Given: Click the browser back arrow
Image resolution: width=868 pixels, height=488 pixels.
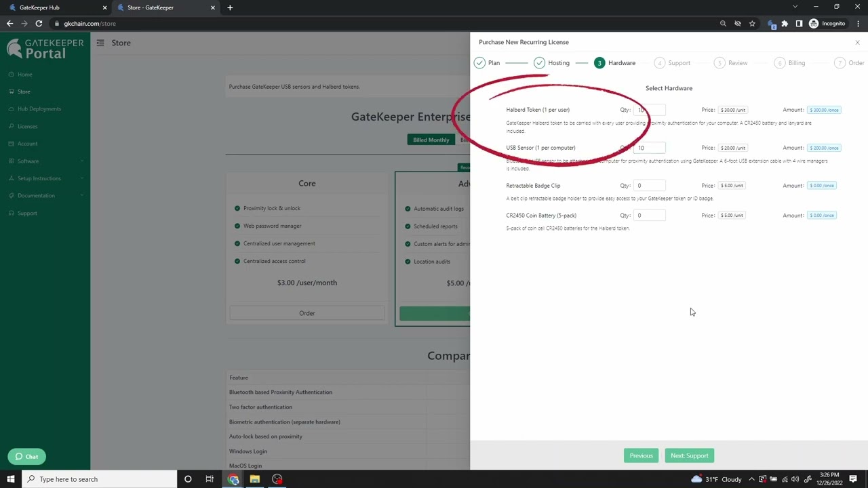Looking at the screenshot, I should tap(9, 24).
